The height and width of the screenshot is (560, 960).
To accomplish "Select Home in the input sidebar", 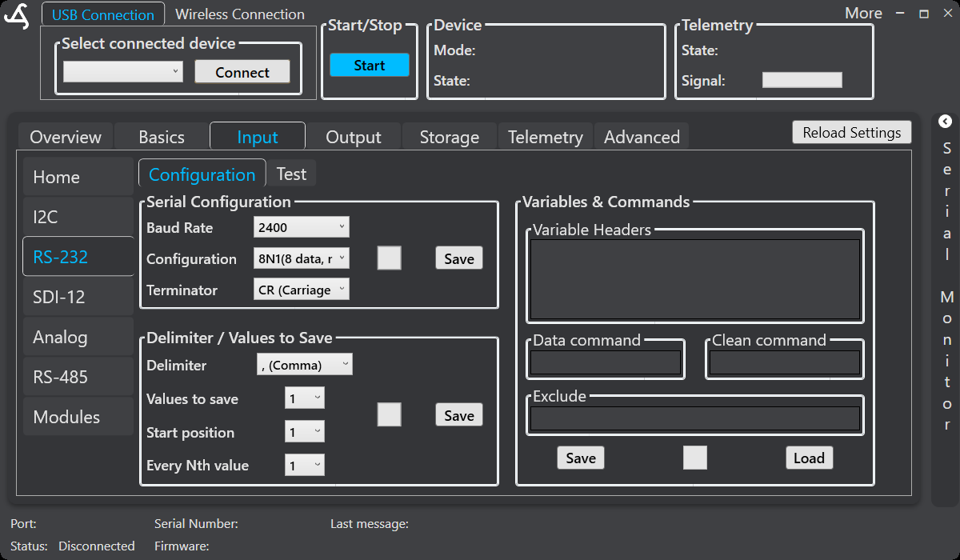I will [78, 177].
